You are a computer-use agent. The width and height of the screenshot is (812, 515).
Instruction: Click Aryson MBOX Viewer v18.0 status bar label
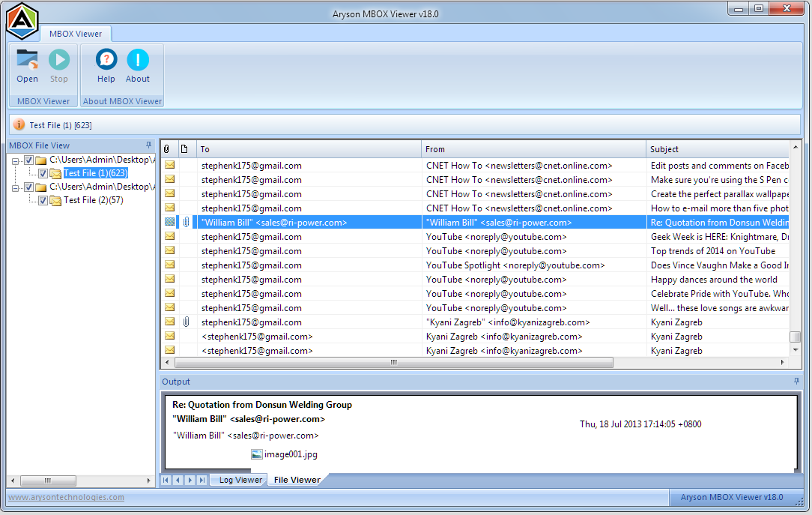click(x=732, y=497)
